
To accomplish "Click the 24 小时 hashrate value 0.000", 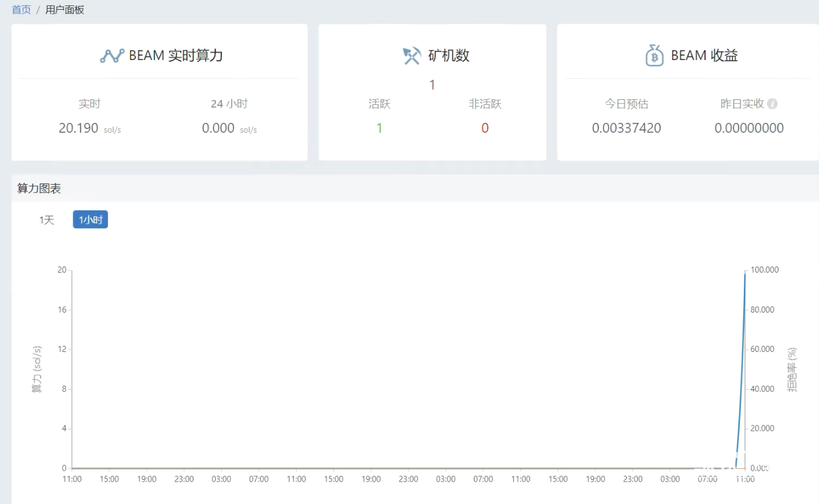I will coord(218,128).
